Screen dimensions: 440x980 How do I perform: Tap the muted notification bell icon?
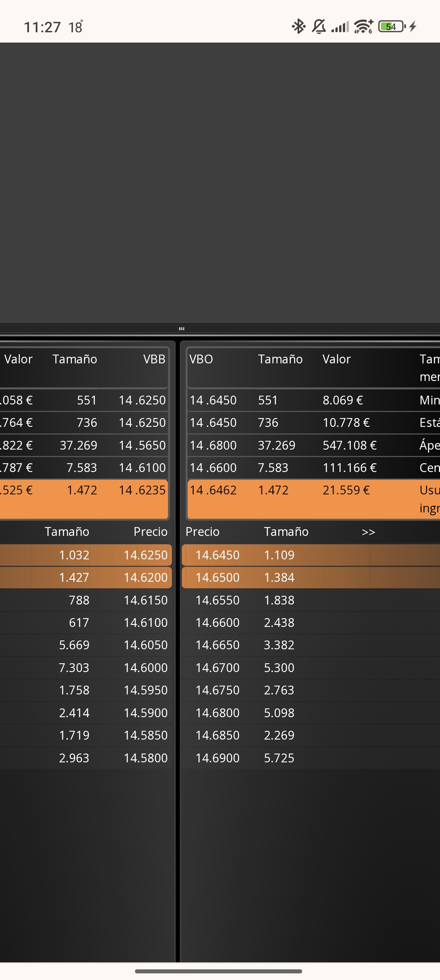click(319, 27)
